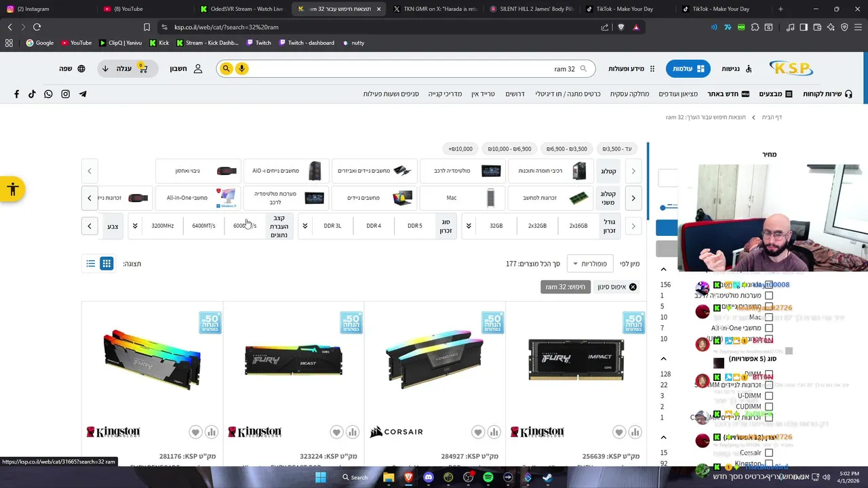Open Corsair Vengeance product image

tap(435, 359)
